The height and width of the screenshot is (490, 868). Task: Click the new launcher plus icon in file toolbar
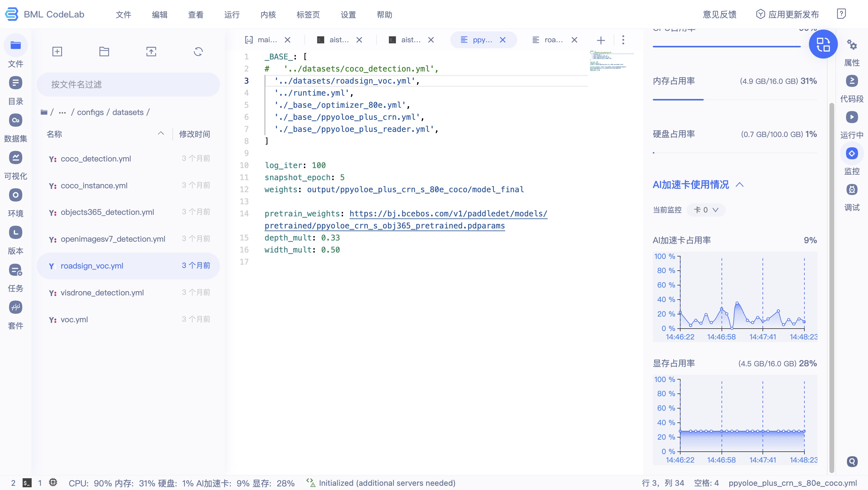(57, 52)
